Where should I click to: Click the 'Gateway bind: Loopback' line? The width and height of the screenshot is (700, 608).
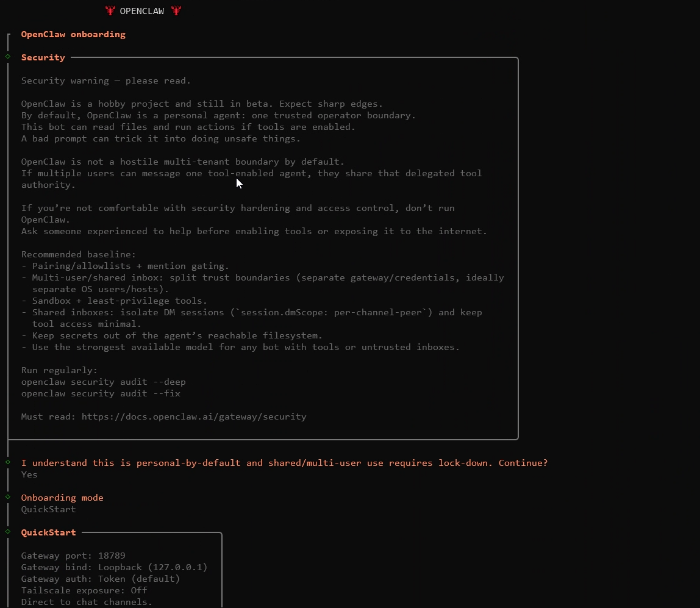click(x=114, y=567)
